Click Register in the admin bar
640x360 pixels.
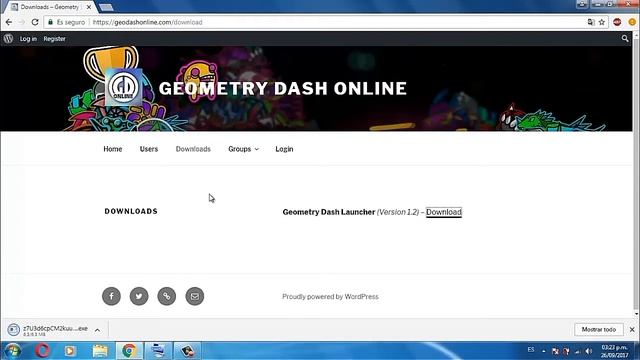54,39
